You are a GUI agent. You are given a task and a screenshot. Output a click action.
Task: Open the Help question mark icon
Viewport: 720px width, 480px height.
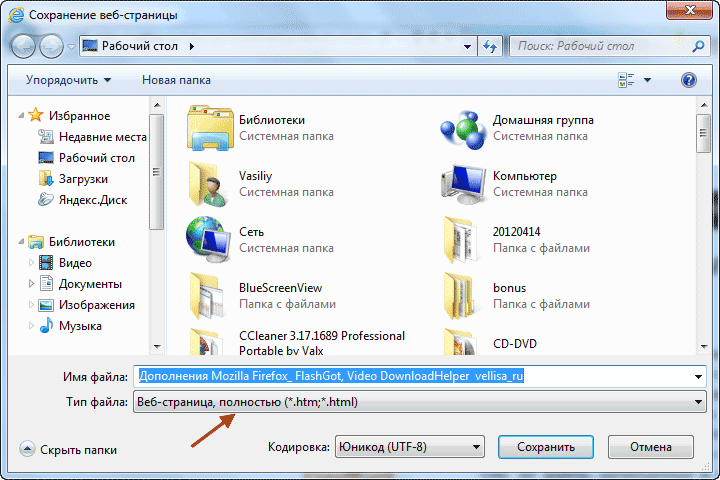pyautogui.click(x=689, y=80)
